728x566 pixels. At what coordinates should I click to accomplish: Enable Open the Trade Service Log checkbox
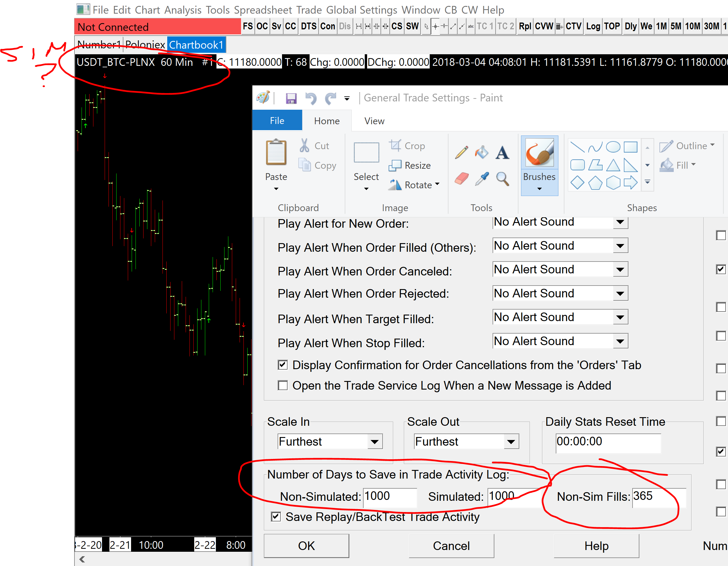283,385
